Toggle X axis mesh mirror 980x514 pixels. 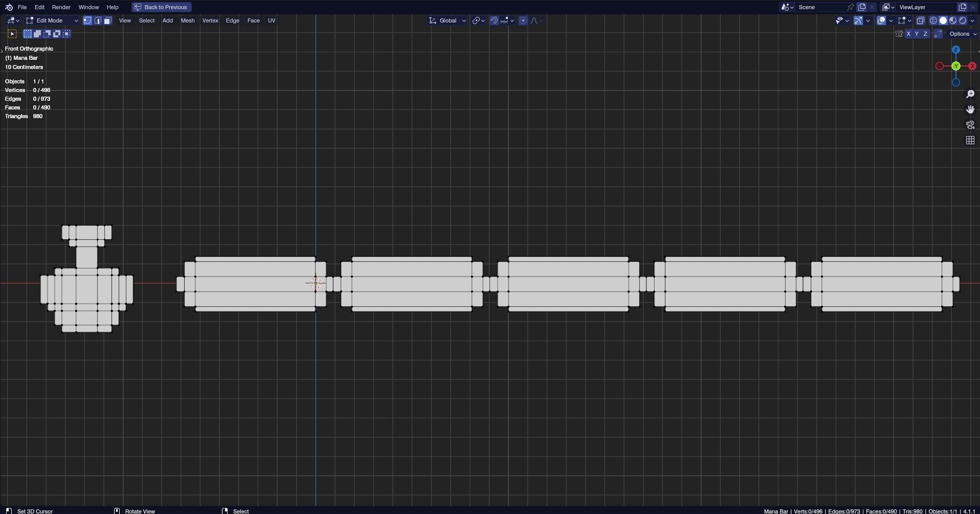[x=908, y=34]
